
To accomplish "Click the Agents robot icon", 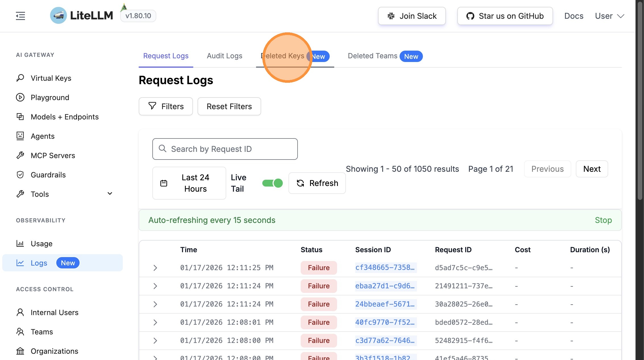I will [20, 136].
